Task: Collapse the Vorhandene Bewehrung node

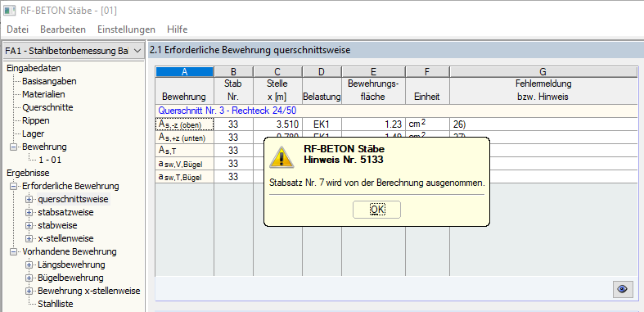Action: [14, 252]
